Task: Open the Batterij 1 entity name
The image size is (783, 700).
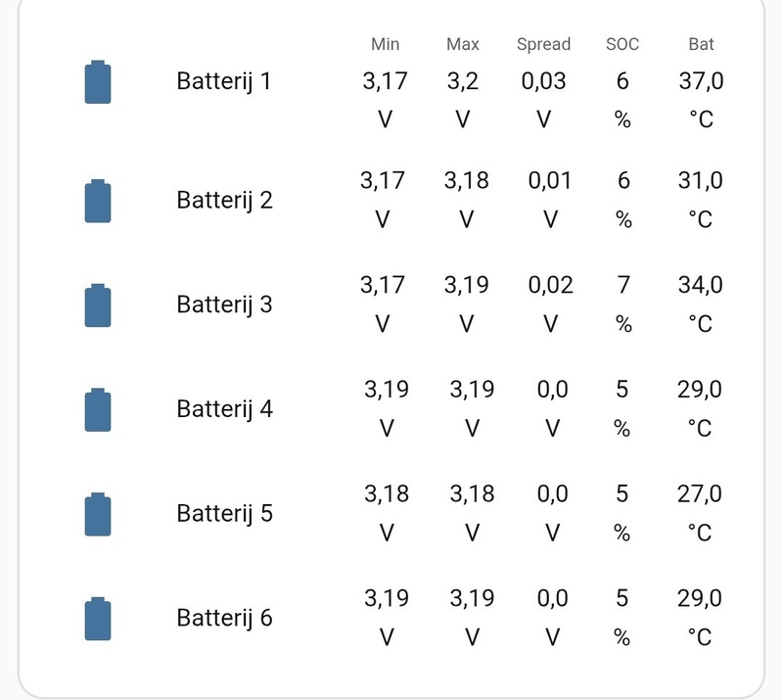Action: pyautogui.click(x=224, y=81)
